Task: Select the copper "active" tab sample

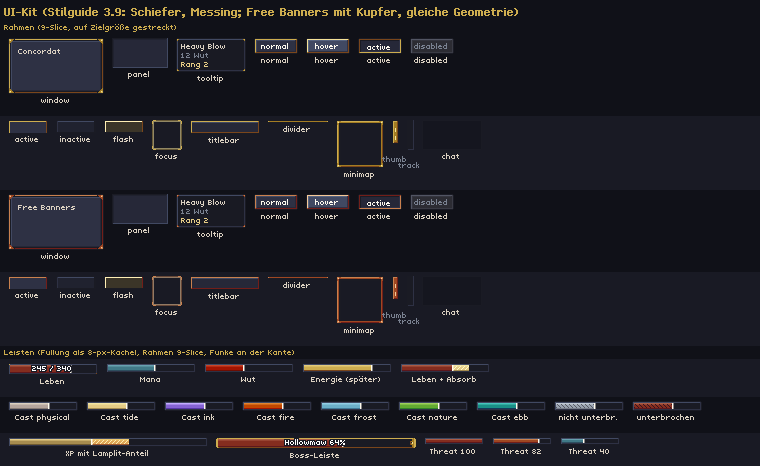Action: (x=28, y=283)
